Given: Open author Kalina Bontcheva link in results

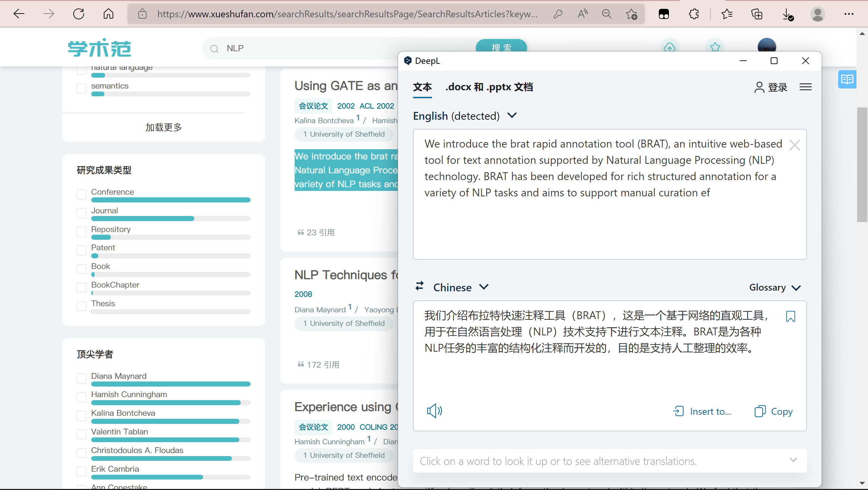Looking at the screenshot, I should tap(324, 120).
